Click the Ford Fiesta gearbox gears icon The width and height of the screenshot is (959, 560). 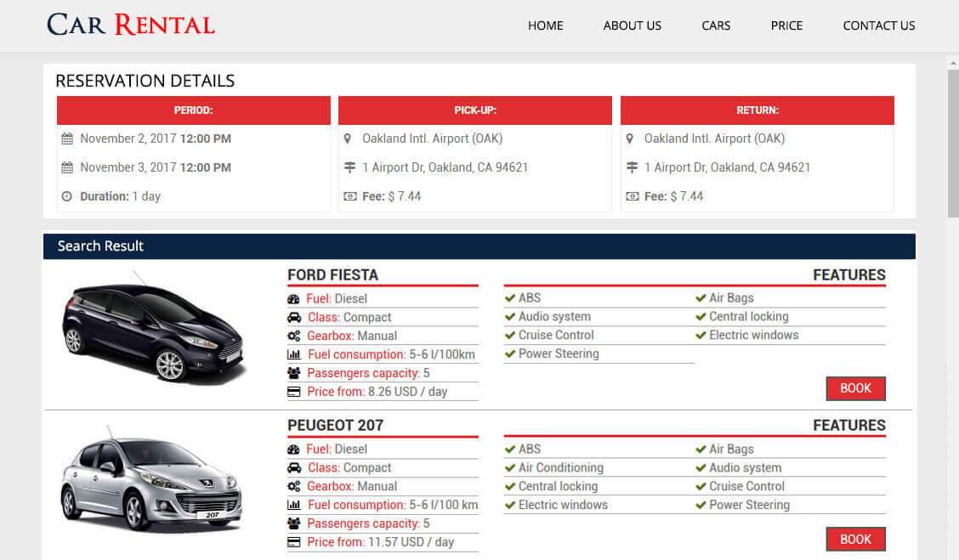coord(294,337)
